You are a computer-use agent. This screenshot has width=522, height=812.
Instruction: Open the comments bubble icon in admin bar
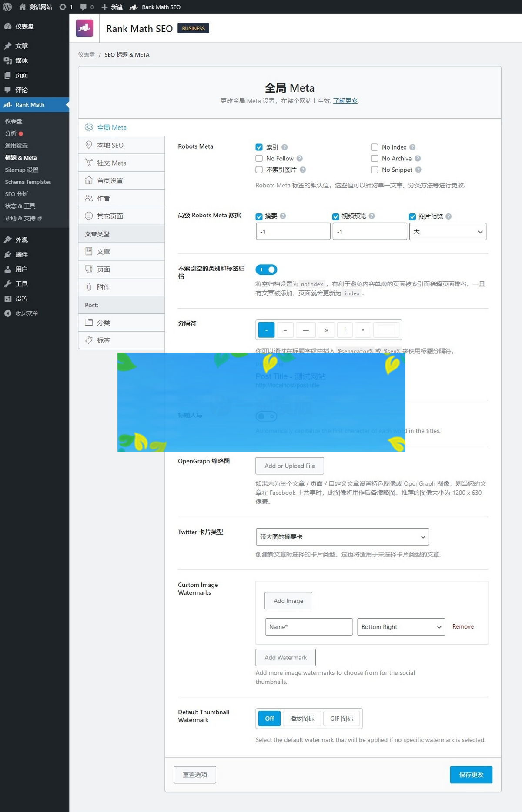(84, 7)
